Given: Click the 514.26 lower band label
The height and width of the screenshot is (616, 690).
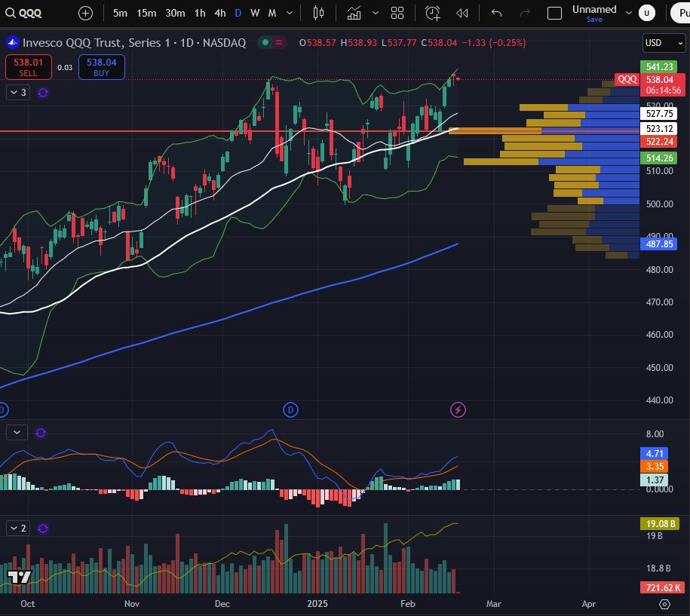Looking at the screenshot, I should point(659,158).
